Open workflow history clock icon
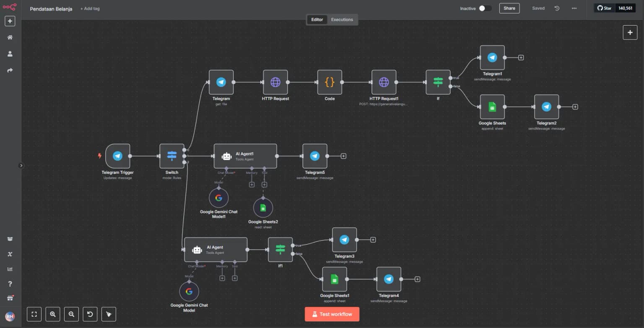The image size is (644, 328). point(557,8)
